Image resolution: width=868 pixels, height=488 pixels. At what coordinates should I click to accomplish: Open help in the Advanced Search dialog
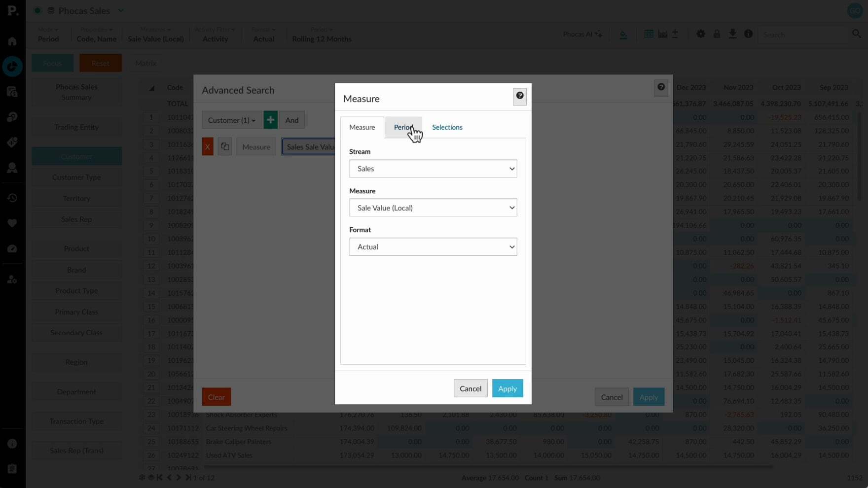661,87
